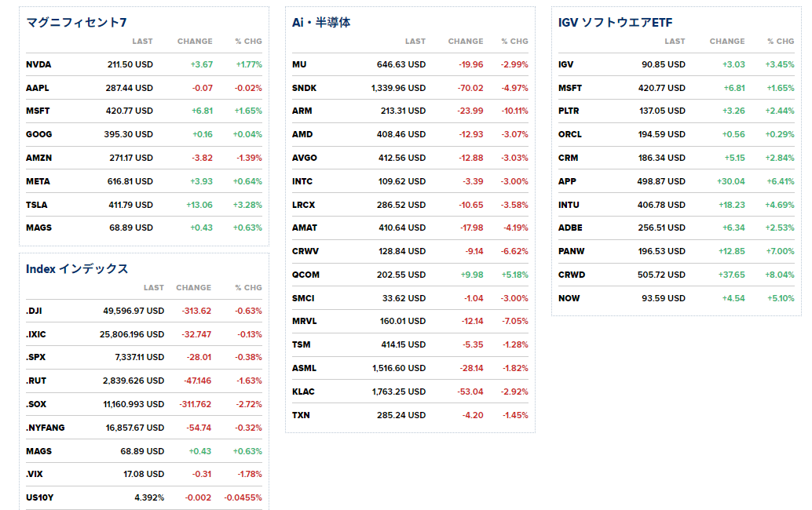Select the SNDK ticker symbol
The width and height of the screenshot is (812, 510).
coord(304,88)
